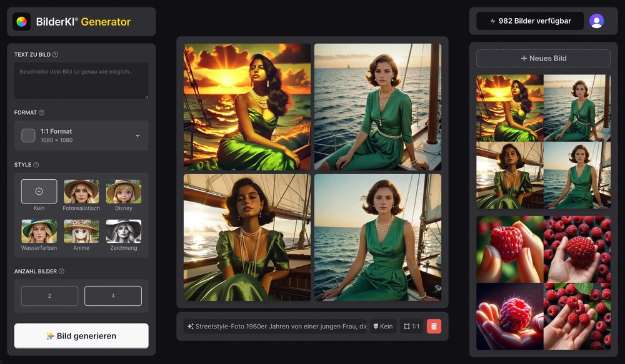
Task: Select the Anime style
Action: 81,232
